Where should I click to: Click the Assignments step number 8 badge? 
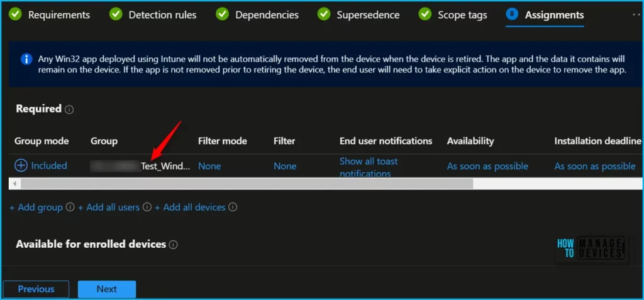click(512, 14)
